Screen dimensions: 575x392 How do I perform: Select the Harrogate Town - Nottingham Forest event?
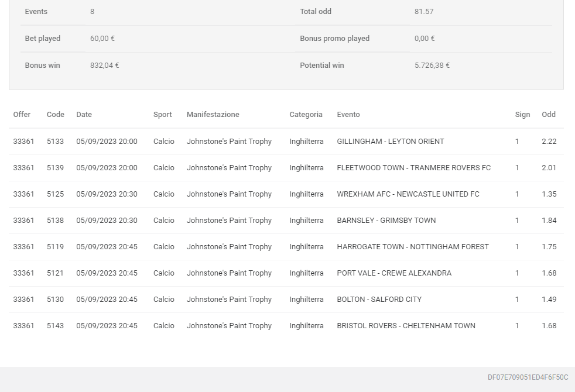tap(412, 247)
